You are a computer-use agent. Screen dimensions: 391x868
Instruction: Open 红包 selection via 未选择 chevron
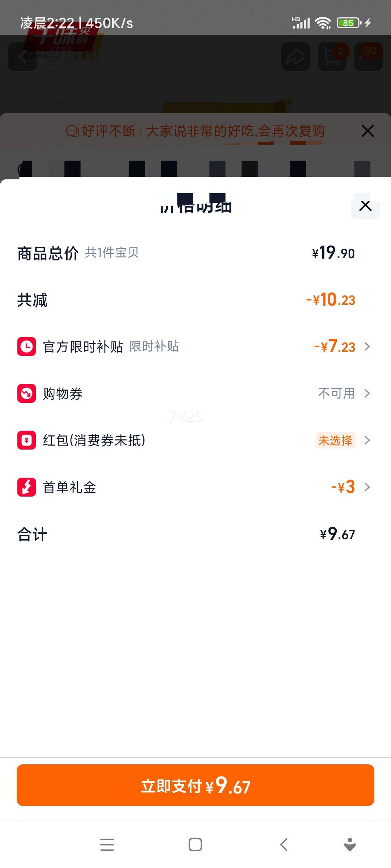pyautogui.click(x=367, y=440)
